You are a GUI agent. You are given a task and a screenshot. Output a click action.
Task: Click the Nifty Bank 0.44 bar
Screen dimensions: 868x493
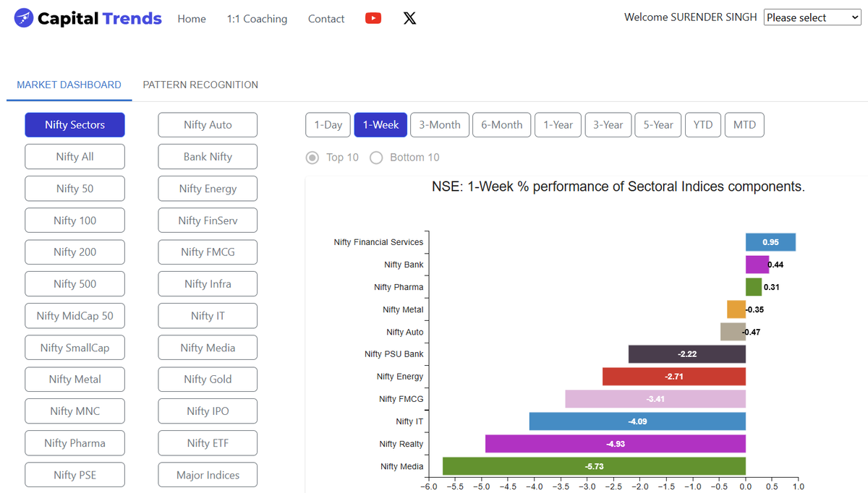(757, 265)
